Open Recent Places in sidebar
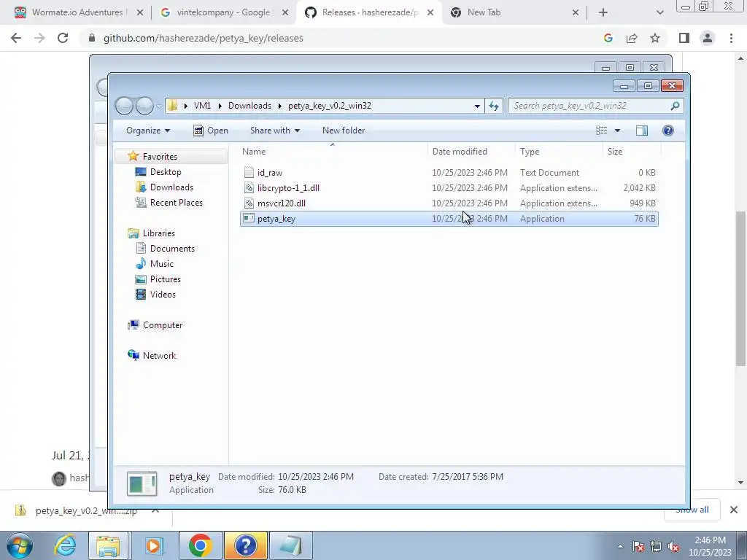The height and width of the screenshot is (560, 747). (177, 203)
